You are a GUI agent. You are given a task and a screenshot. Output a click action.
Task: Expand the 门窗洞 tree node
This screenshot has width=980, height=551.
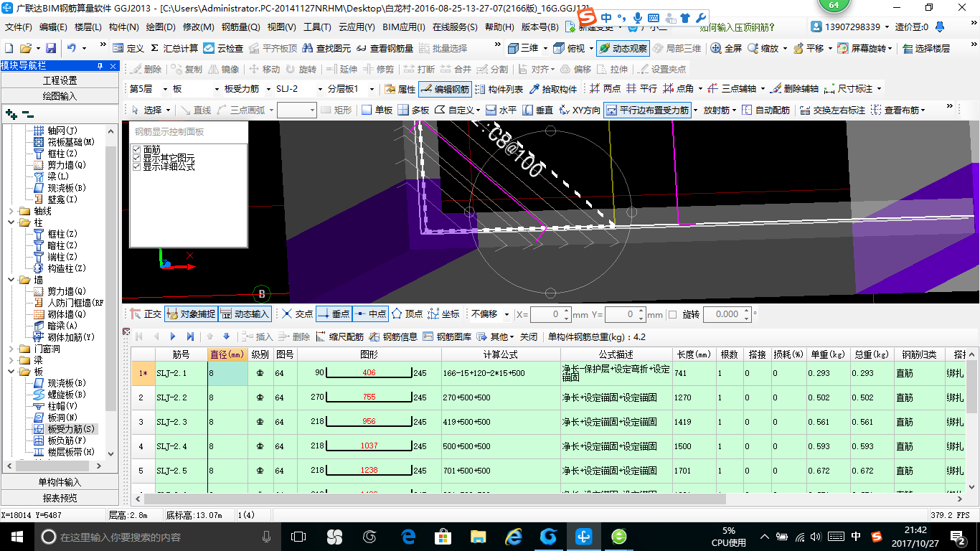click(x=11, y=349)
